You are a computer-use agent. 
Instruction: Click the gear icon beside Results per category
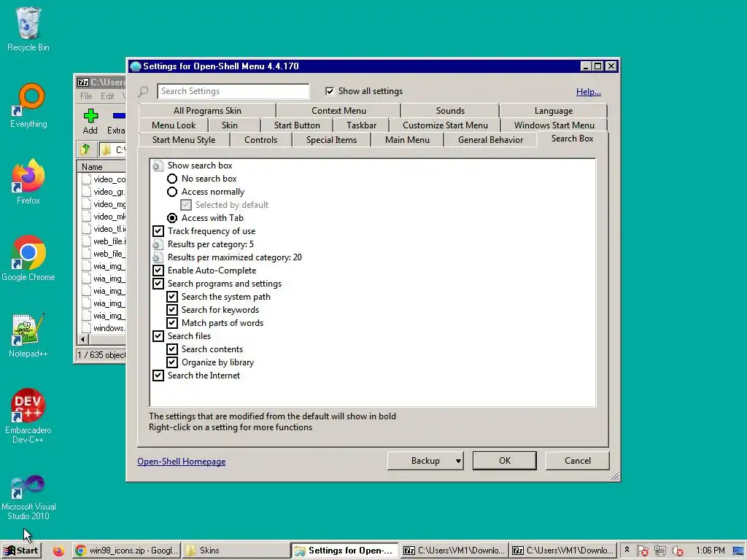tap(158, 244)
